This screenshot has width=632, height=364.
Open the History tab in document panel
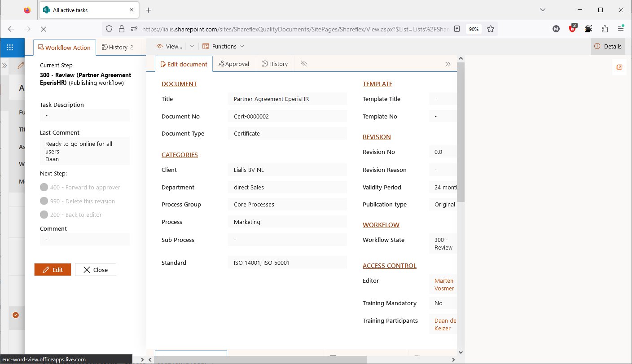[275, 64]
